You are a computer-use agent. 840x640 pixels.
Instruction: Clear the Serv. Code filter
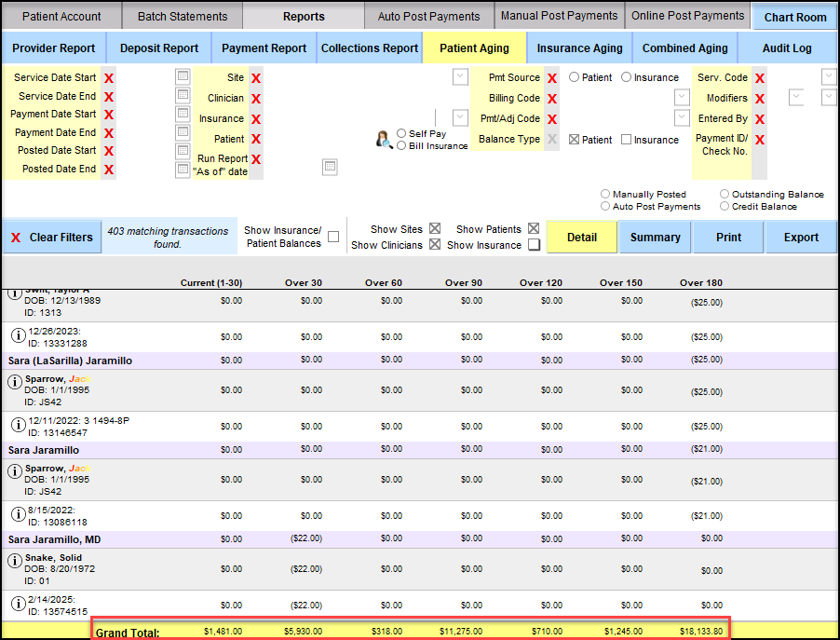point(760,78)
